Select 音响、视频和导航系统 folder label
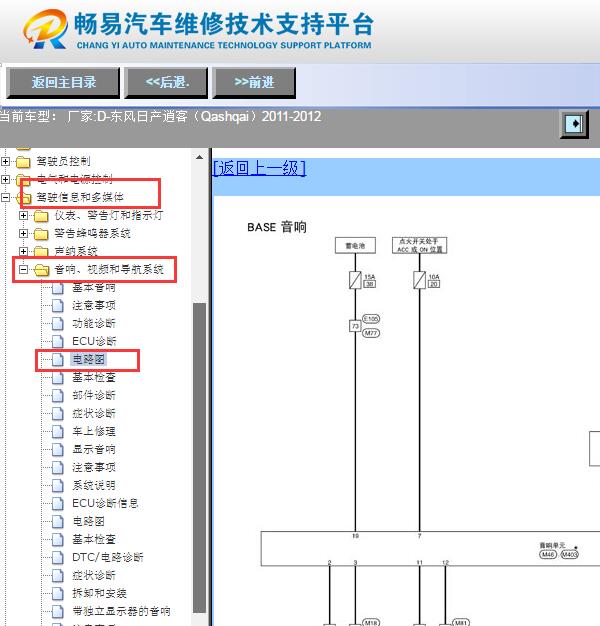600x626 pixels. tap(109, 269)
